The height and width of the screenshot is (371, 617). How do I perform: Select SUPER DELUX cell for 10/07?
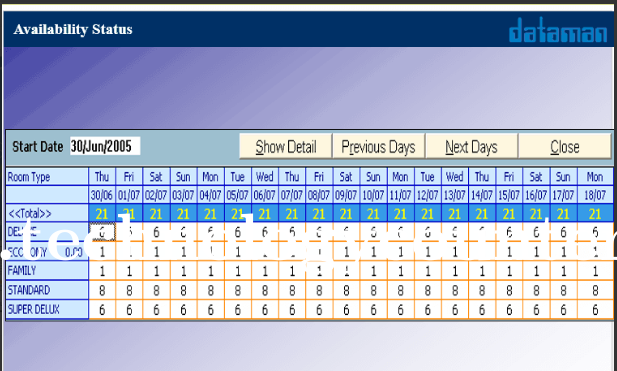[373, 310]
